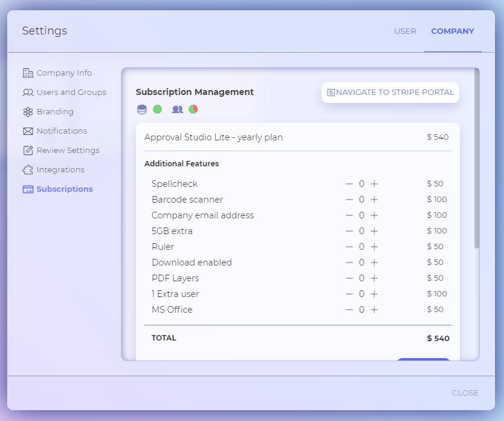Decrease PDF Layers quantity

pyautogui.click(x=349, y=278)
